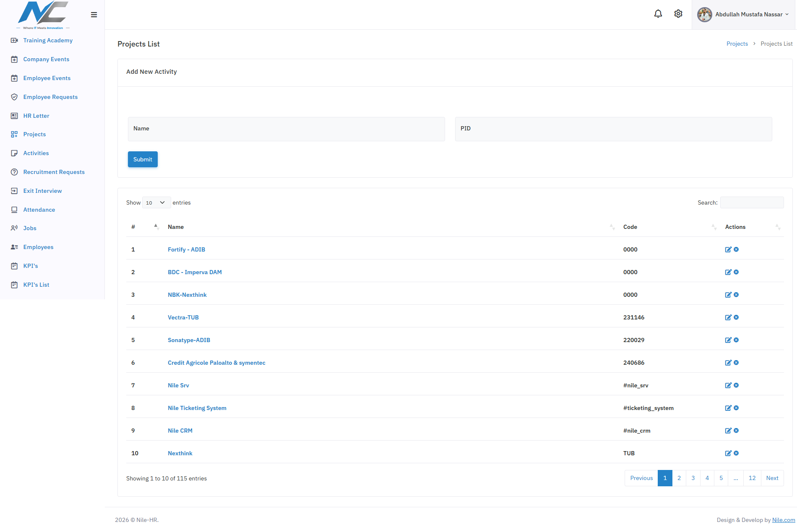Open the notifications bell
Image resolution: width=797 pixels, height=532 pixels.
[x=658, y=14]
